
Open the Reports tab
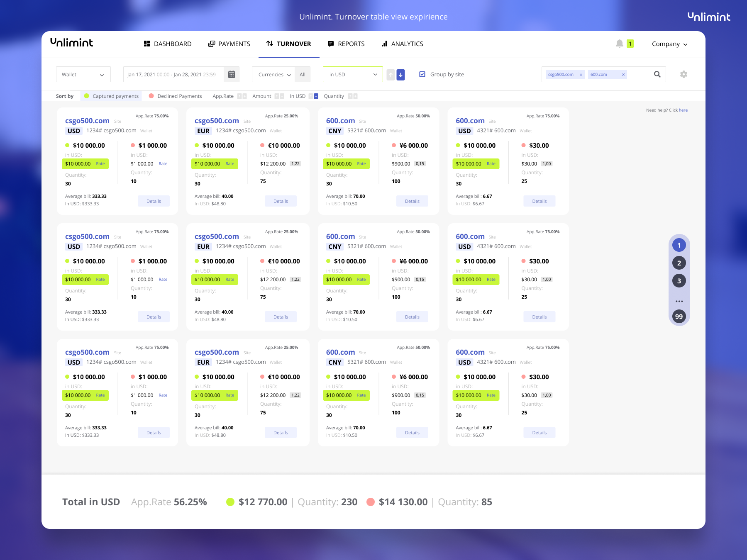346,44
